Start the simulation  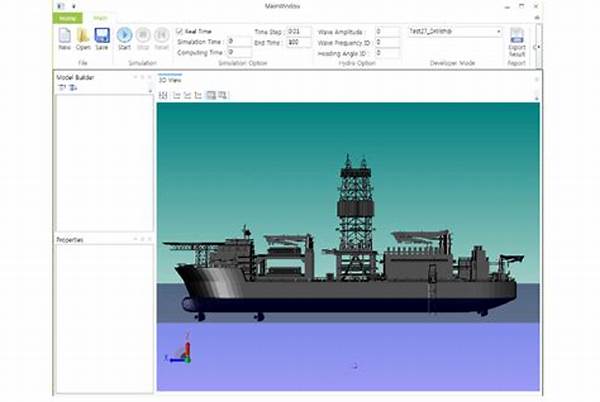pyautogui.click(x=125, y=36)
